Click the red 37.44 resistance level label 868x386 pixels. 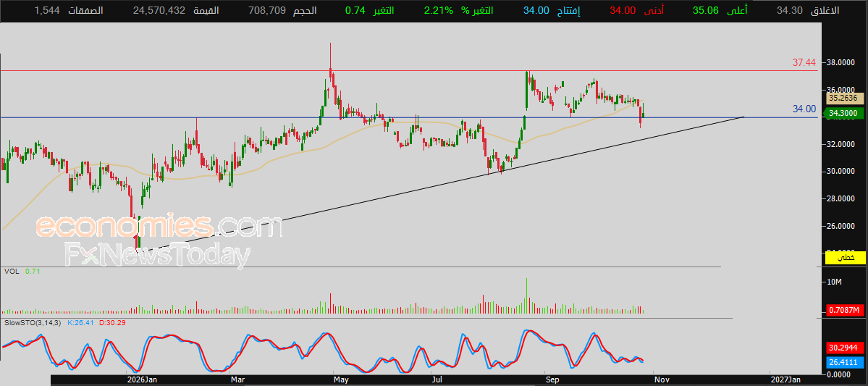[804, 62]
